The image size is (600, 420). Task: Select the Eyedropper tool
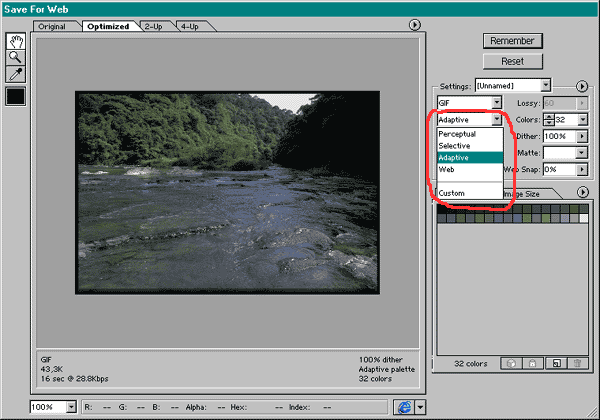16,74
